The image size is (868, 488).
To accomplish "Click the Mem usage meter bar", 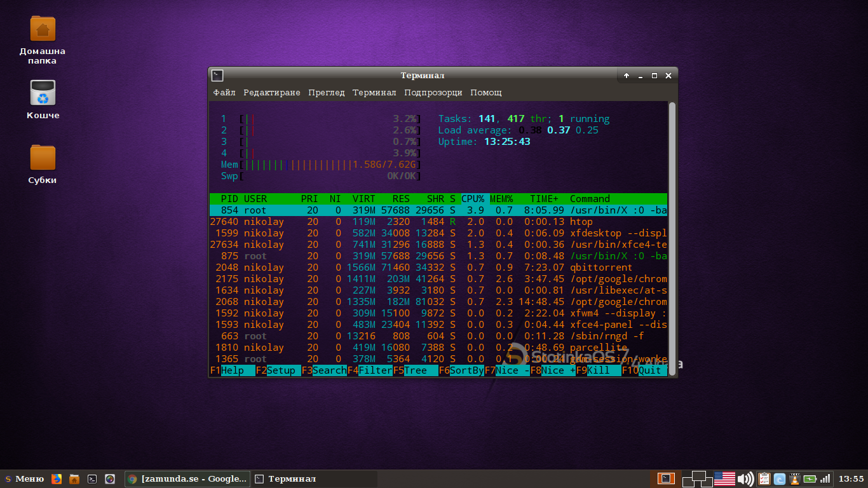I will 321,165.
